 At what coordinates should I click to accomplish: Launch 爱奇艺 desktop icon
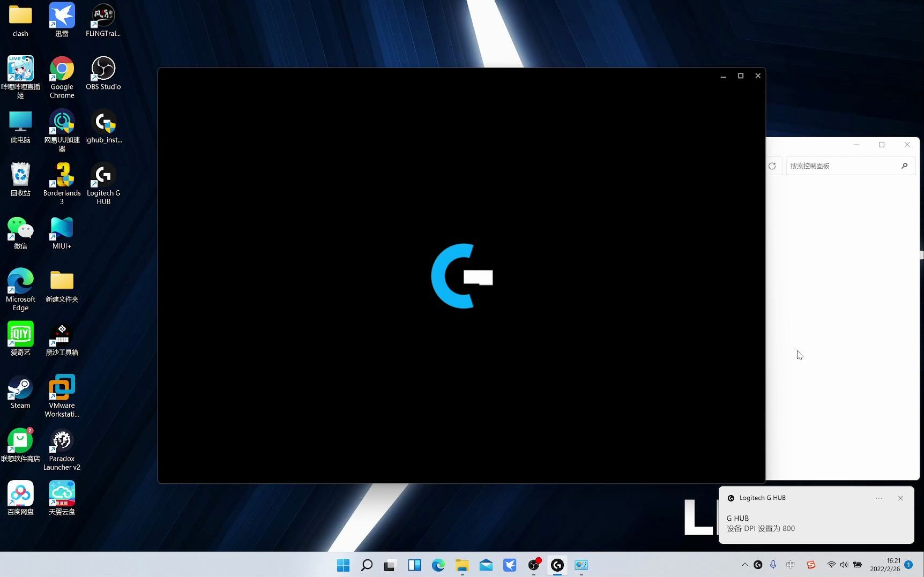point(20,339)
